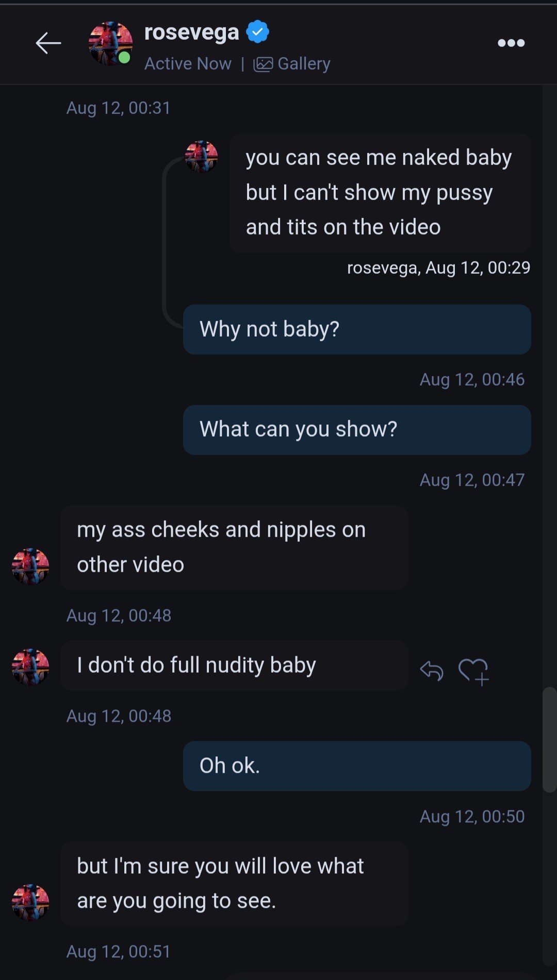Click the green online status dot

coord(124,58)
